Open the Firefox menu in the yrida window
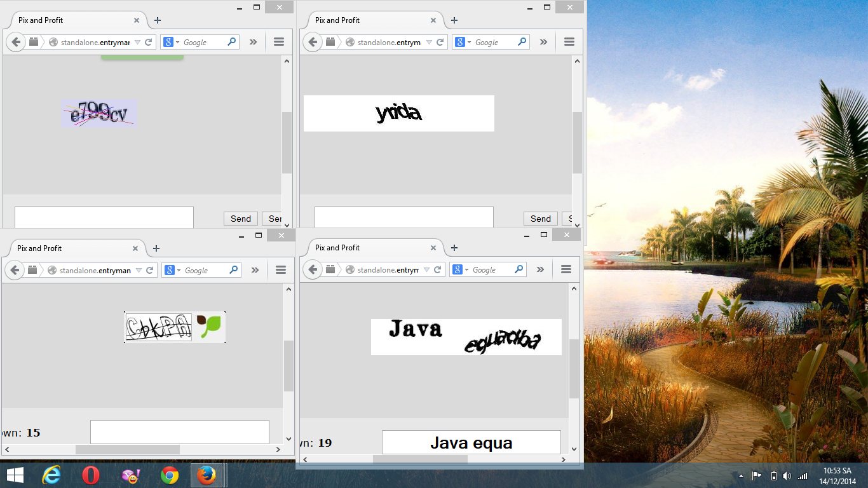This screenshot has height=488, width=868. [x=569, y=42]
